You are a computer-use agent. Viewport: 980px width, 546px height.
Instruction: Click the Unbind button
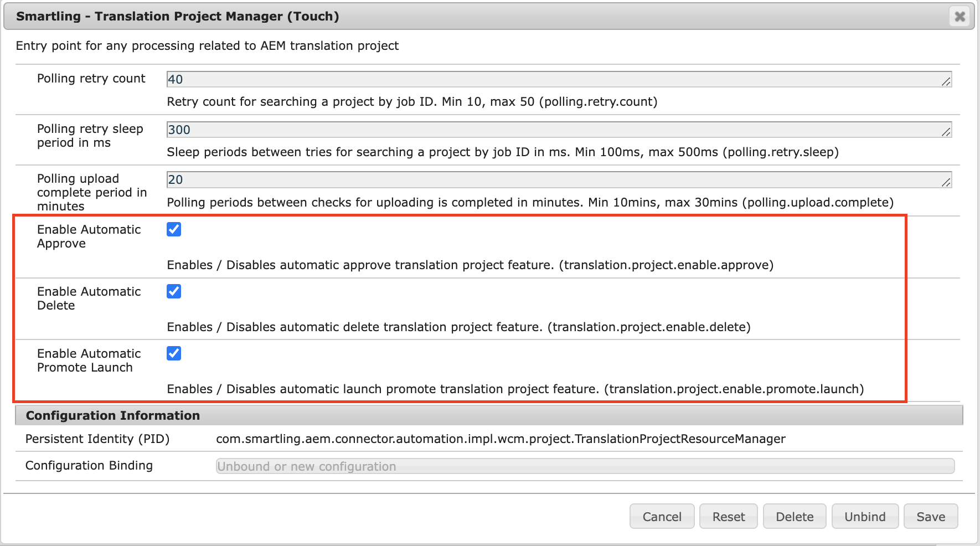click(x=865, y=517)
